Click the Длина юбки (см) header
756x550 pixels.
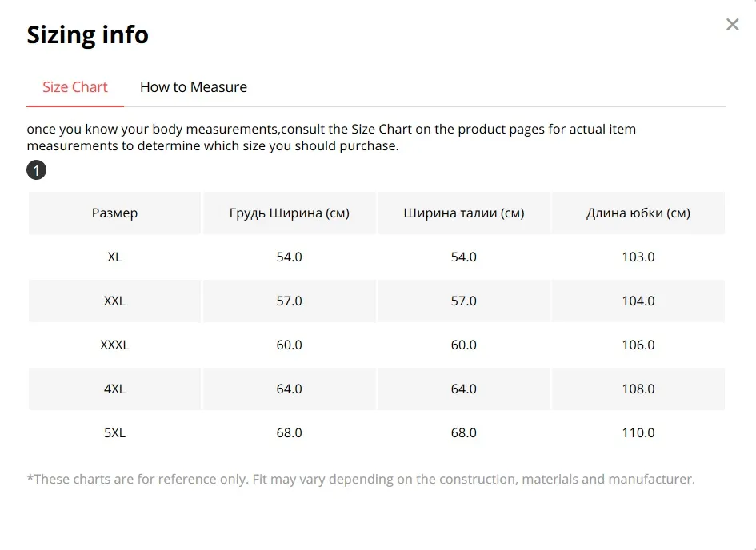(x=638, y=213)
